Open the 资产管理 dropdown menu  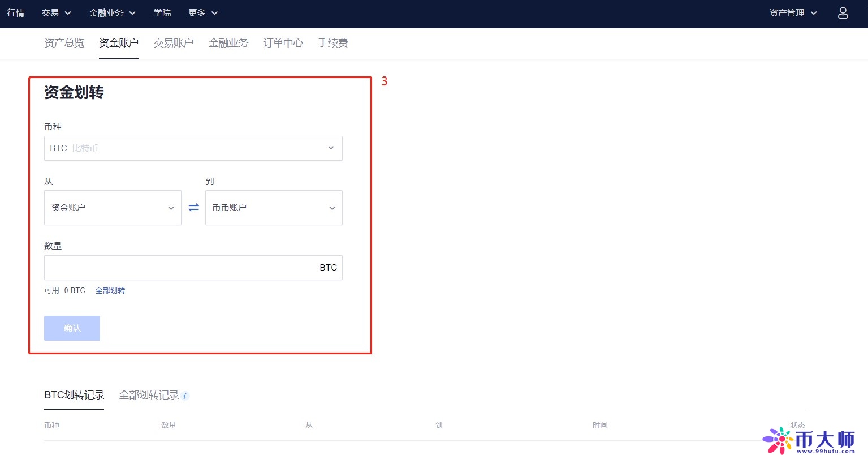[x=788, y=12]
